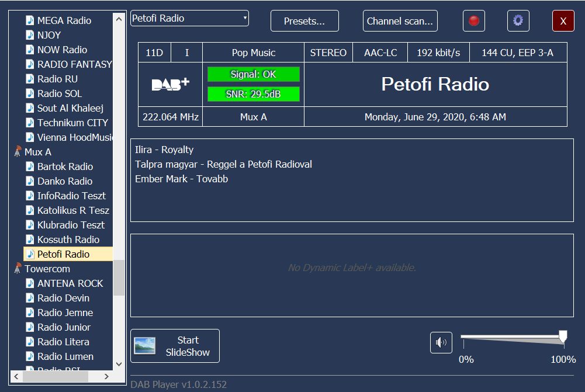Click music note icon beside Bartok Radio
The width and height of the screenshot is (585, 392).
coord(30,166)
